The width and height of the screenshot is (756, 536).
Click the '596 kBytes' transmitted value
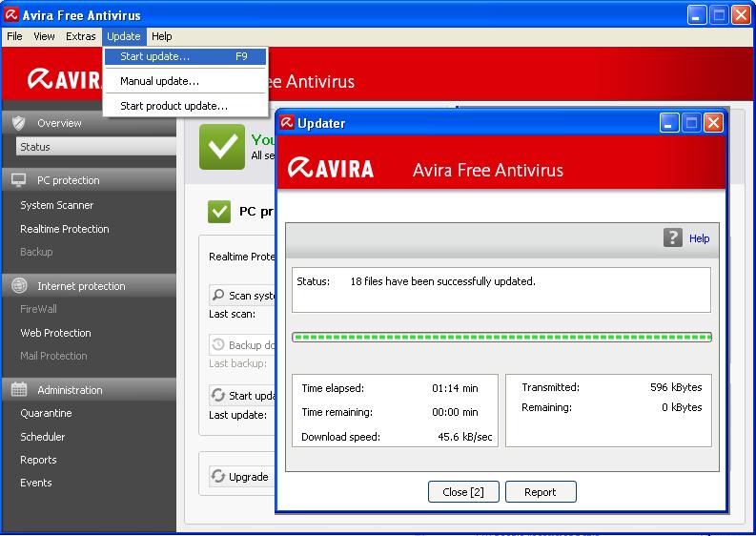[676, 387]
